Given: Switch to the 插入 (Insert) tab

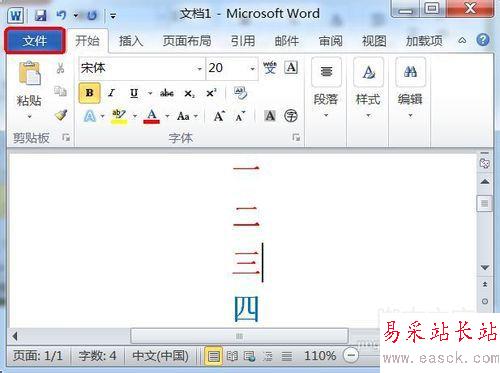Looking at the screenshot, I should coord(131,41).
